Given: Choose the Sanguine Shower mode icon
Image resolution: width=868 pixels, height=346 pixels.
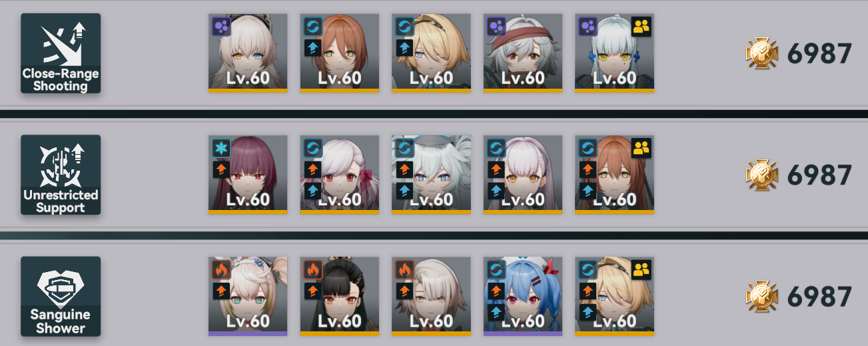Looking at the screenshot, I should (x=61, y=296).
